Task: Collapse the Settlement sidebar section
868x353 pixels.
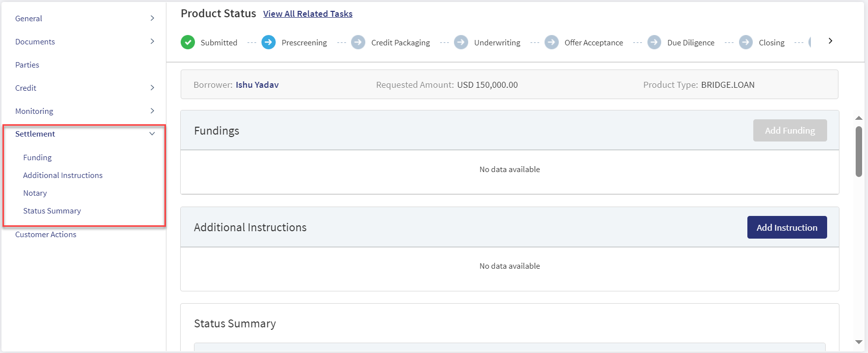Action: point(152,134)
